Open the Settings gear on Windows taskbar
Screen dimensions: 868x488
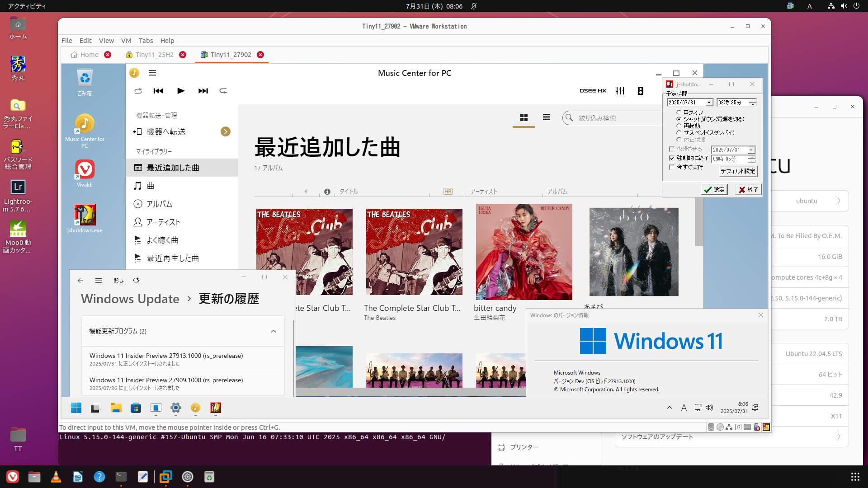click(176, 408)
